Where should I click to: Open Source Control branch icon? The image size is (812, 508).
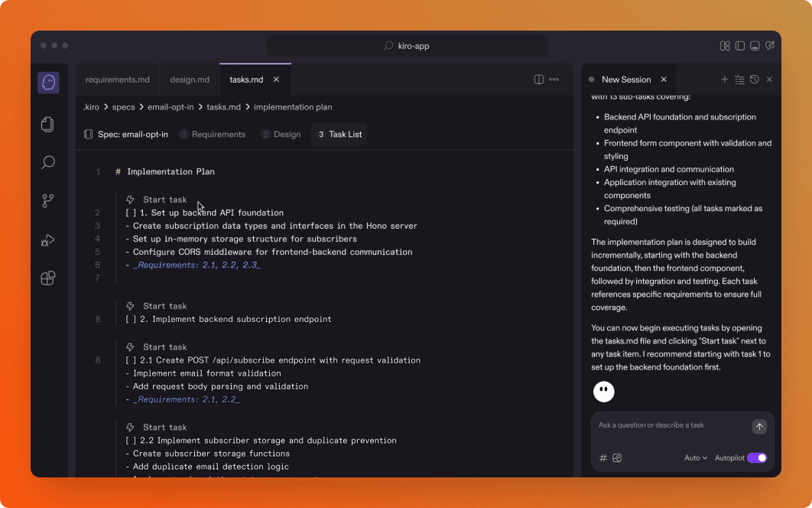(x=47, y=200)
